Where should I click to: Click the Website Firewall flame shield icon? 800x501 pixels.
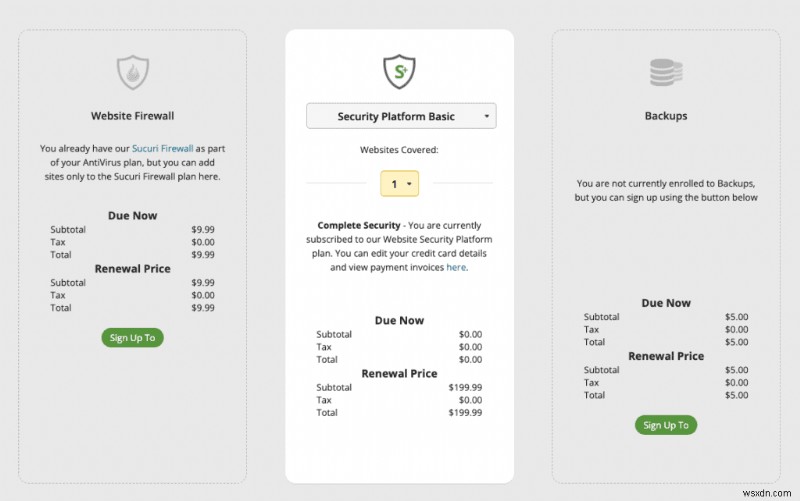133,72
